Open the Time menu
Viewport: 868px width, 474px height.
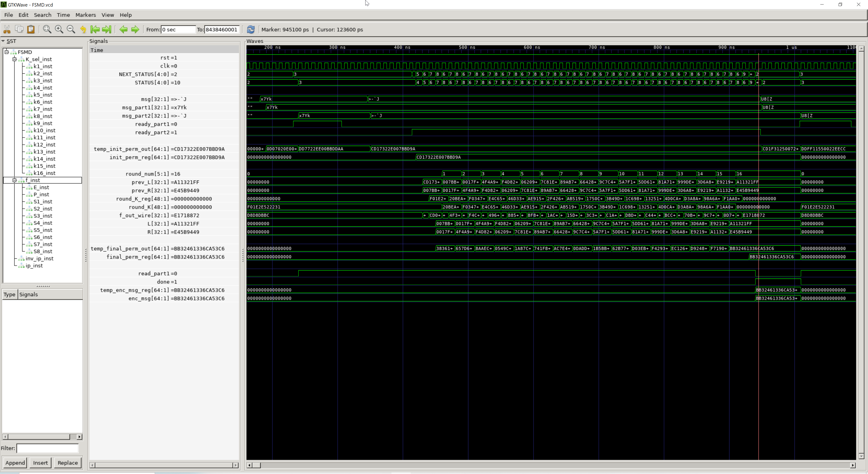63,15
